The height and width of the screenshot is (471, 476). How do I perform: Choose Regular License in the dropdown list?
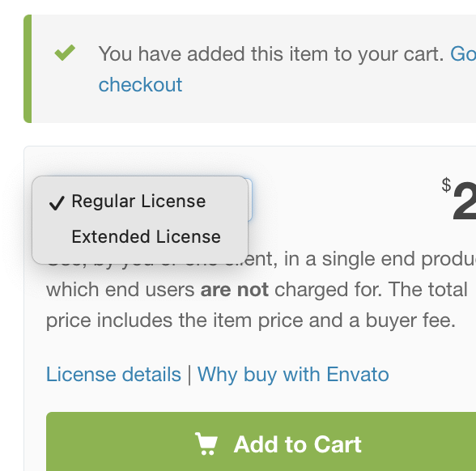(140, 202)
